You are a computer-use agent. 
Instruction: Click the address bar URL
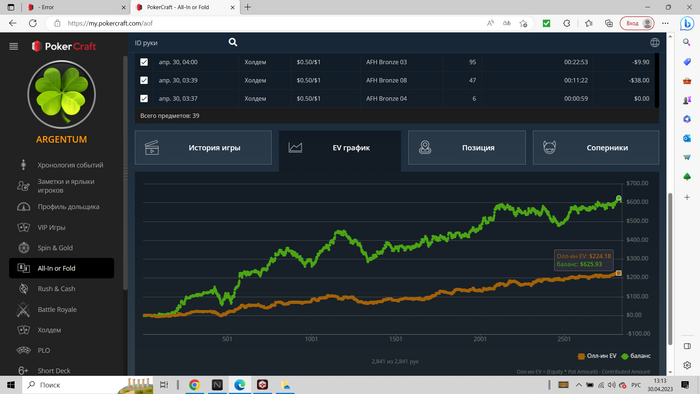[x=110, y=23]
